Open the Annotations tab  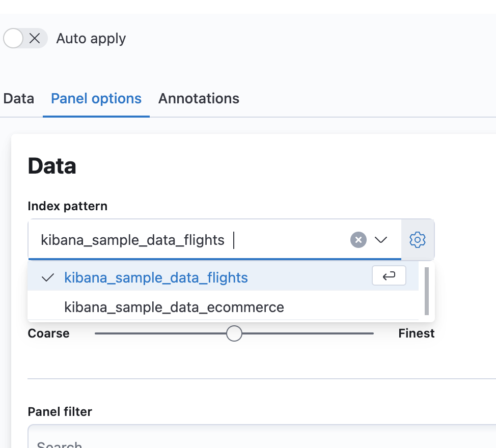coord(199,98)
